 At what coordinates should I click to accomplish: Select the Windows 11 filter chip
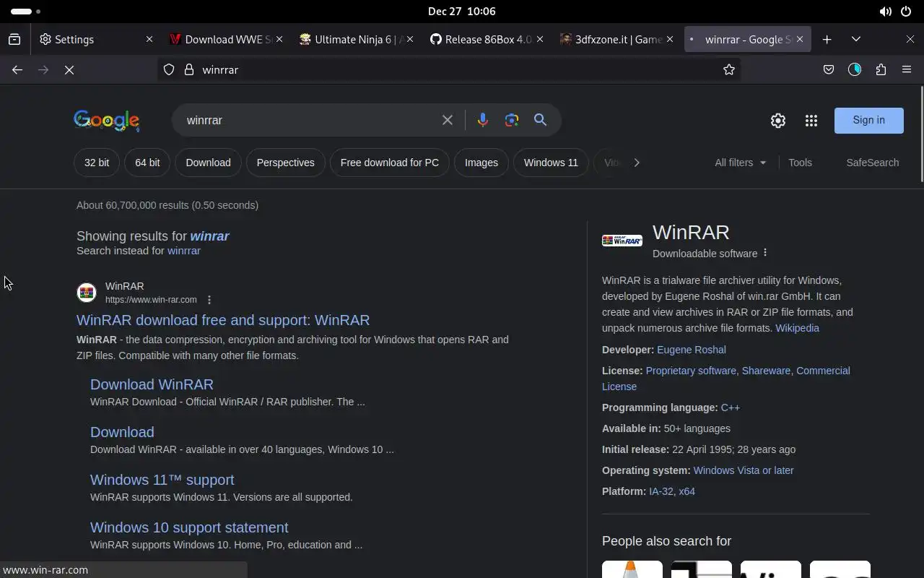point(551,163)
